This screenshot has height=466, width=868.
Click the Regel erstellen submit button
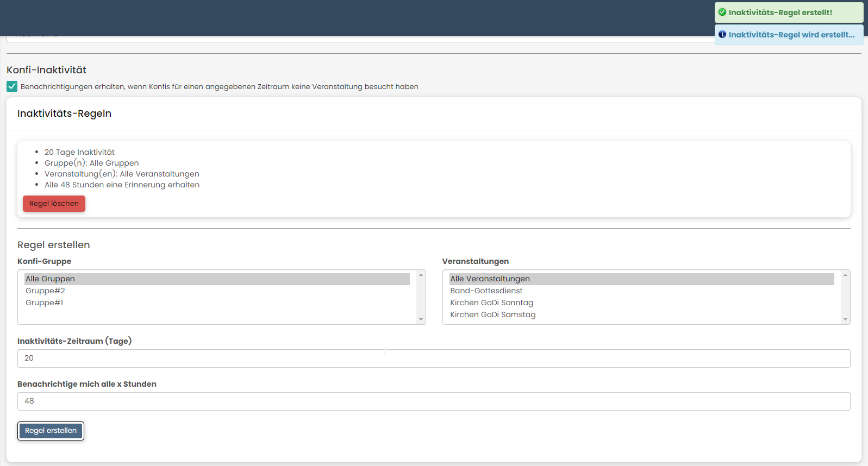51,431
